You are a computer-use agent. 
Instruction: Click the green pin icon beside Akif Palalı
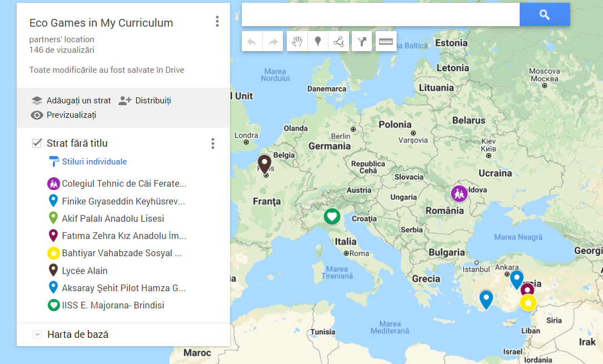point(53,218)
